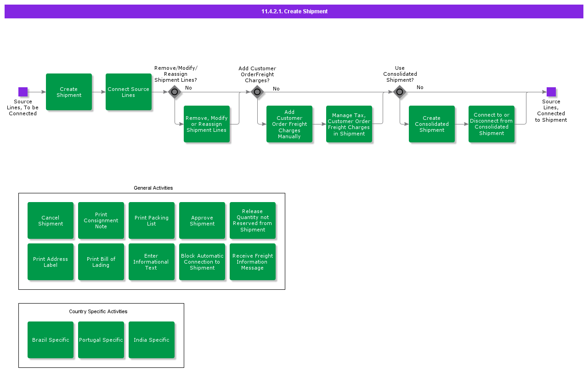Click the Country Specific Activities label

tap(98, 311)
